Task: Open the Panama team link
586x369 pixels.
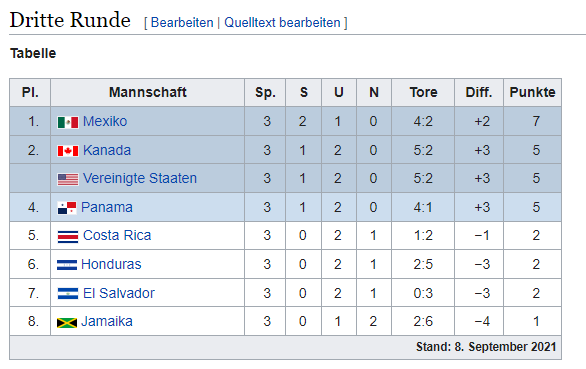Action: 107,207
